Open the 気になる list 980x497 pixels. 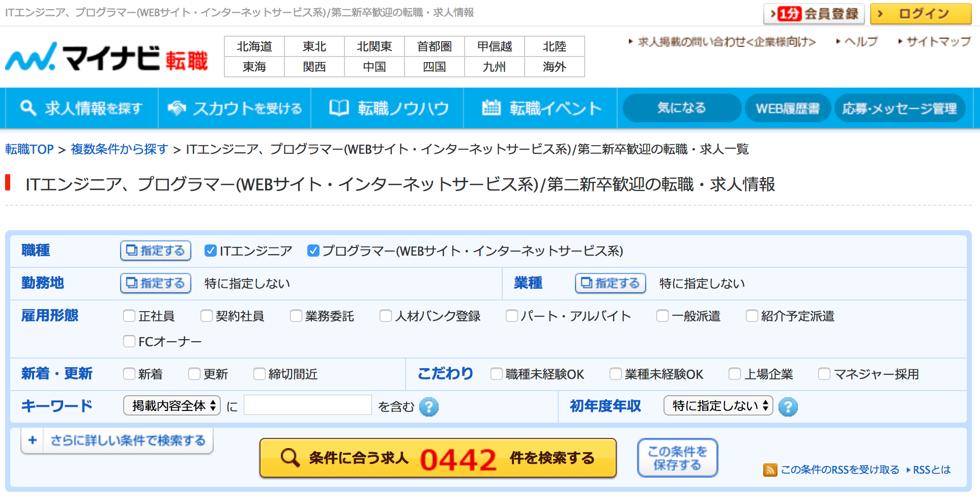pos(682,108)
